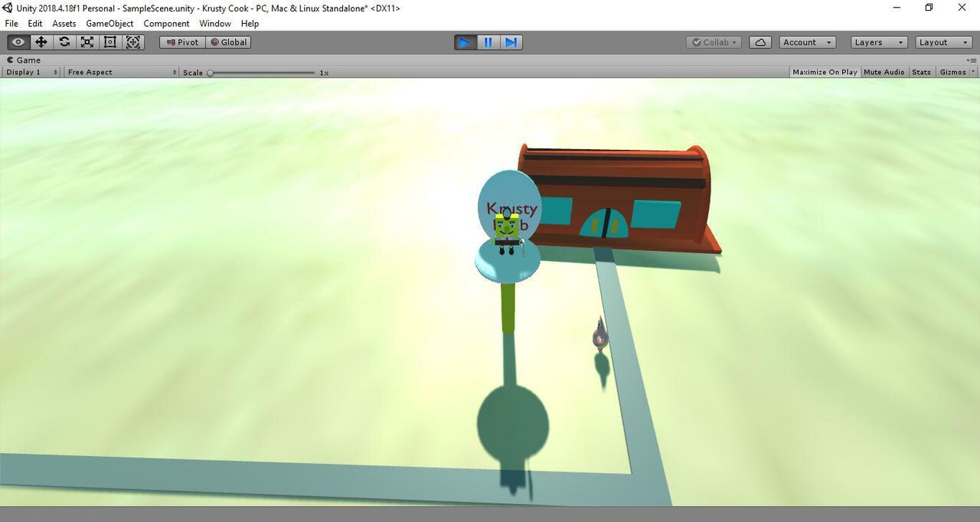Screen dimensions: 980x522
Task: Open the Edit menu
Action: [x=35, y=24]
